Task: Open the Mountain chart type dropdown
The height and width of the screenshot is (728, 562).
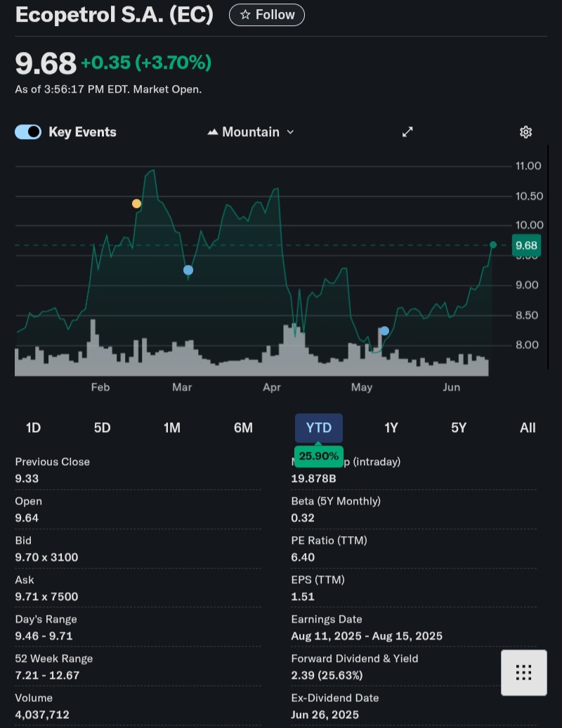Action: (x=251, y=132)
